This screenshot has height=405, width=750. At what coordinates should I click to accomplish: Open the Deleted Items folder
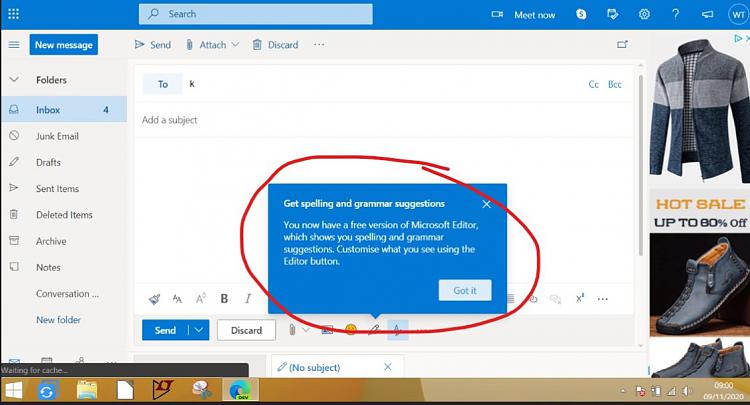pos(64,215)
